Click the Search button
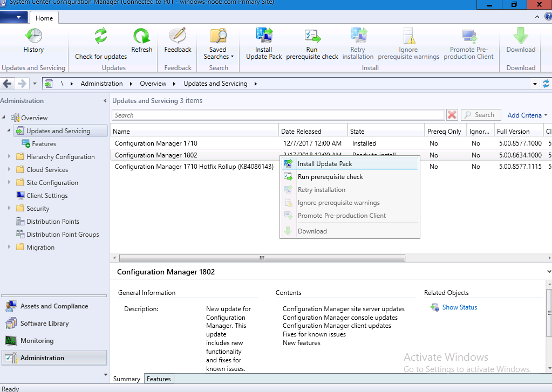 click(481, 115)
